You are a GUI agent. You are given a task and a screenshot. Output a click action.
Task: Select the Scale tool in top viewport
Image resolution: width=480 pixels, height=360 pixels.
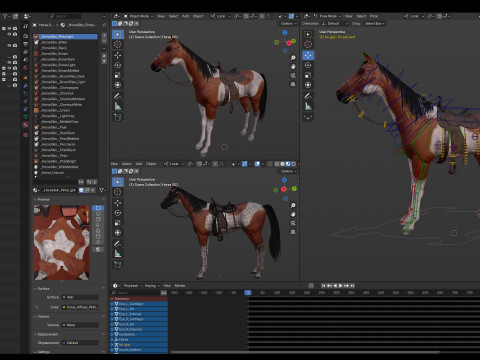[x=117, y=75]
